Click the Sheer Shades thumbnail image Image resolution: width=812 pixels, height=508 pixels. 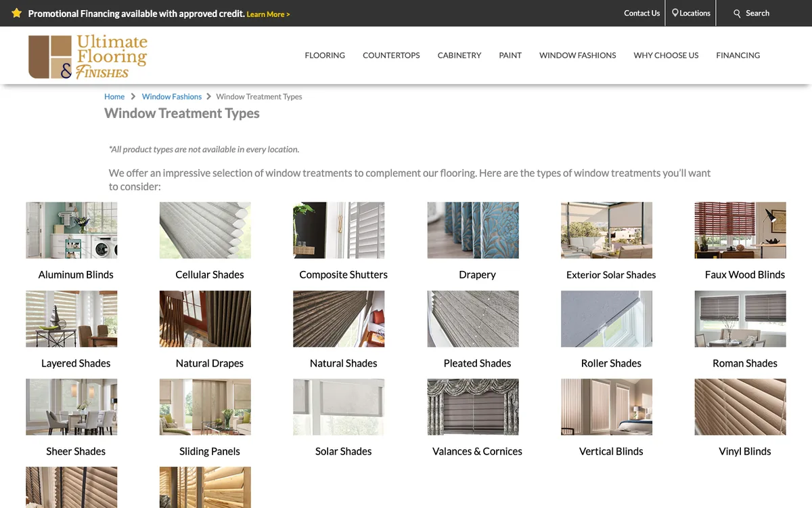tap(72, 407)
